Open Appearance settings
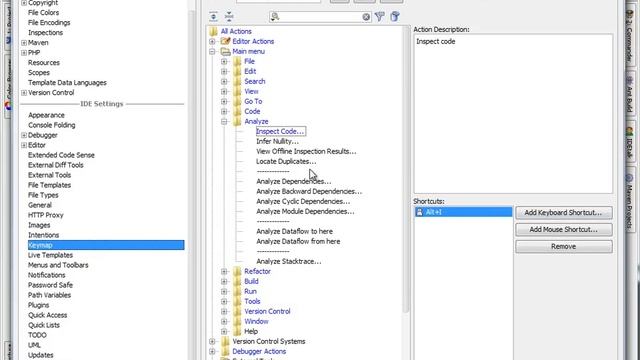This screenshot has height=360, width=640. coord(46,115)
